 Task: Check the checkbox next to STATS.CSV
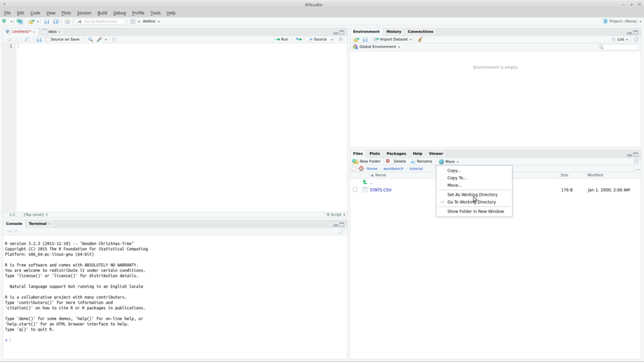355,190
